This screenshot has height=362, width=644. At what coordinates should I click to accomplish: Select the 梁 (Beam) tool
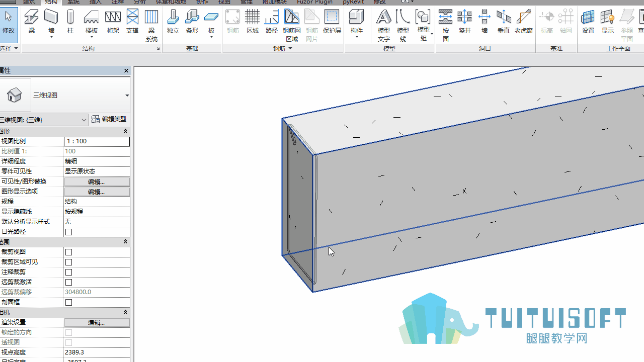(31, 22)
